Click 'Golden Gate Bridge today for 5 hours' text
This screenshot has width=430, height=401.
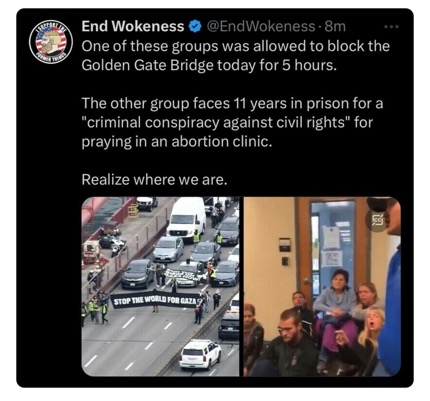point(209,65)
